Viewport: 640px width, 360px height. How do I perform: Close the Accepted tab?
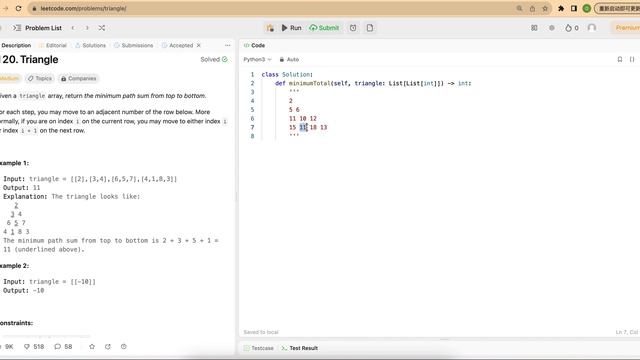tap(199, 45)
